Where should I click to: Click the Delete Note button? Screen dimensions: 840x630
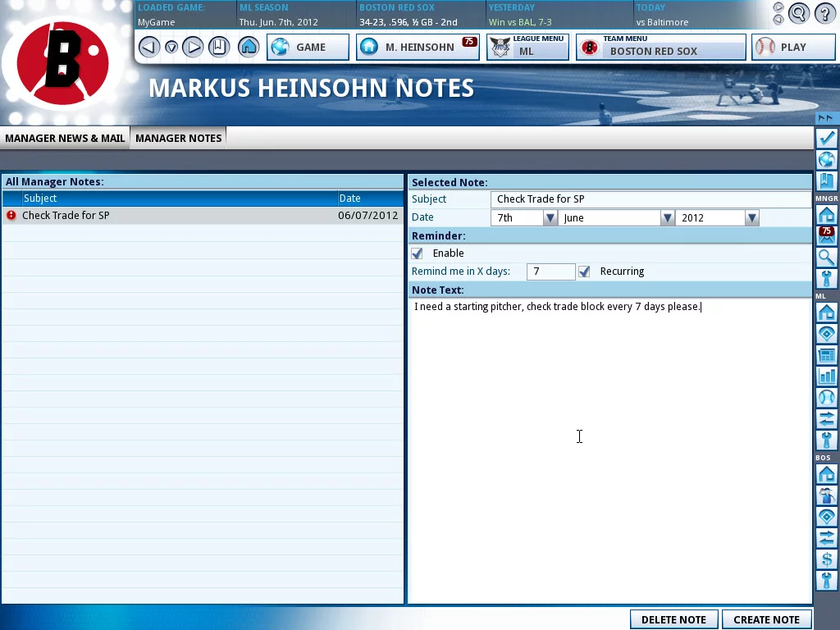pos(674,620)
